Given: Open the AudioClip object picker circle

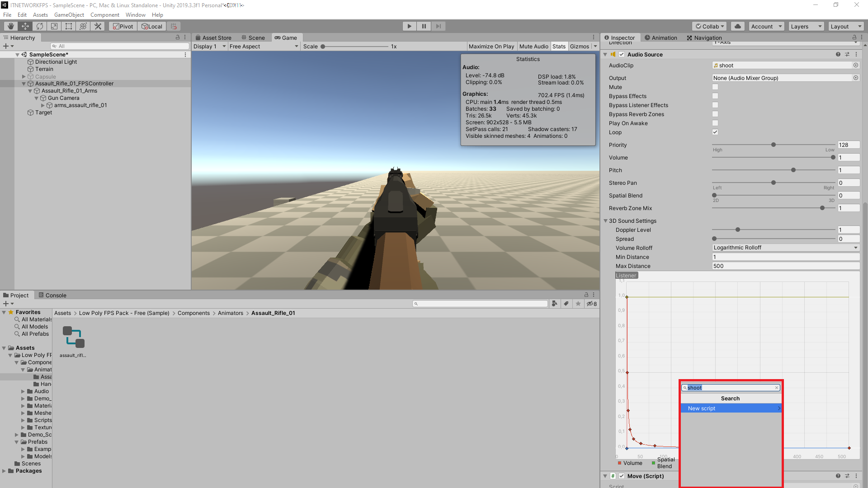Looking at the screenshot, I should coord(855,65).
